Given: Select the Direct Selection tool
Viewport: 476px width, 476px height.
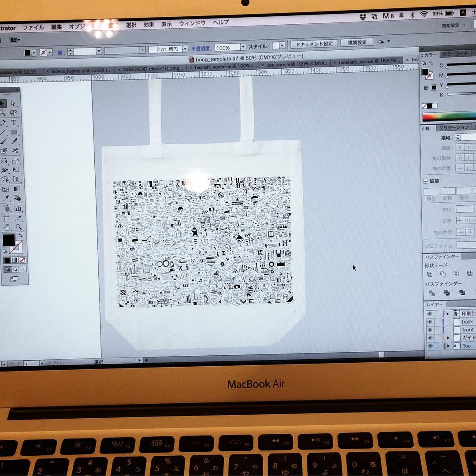Looking at the screenshot, I should coord(13,104).
